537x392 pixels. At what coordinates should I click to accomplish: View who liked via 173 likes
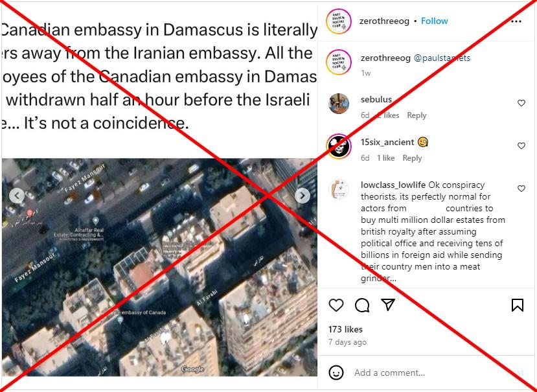pos(345,329)
